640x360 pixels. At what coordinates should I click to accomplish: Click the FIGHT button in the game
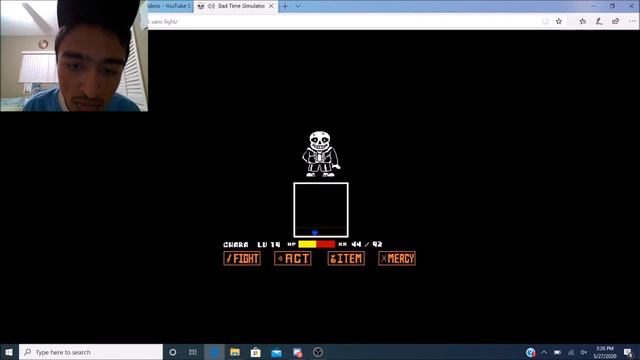pos(242,258)
